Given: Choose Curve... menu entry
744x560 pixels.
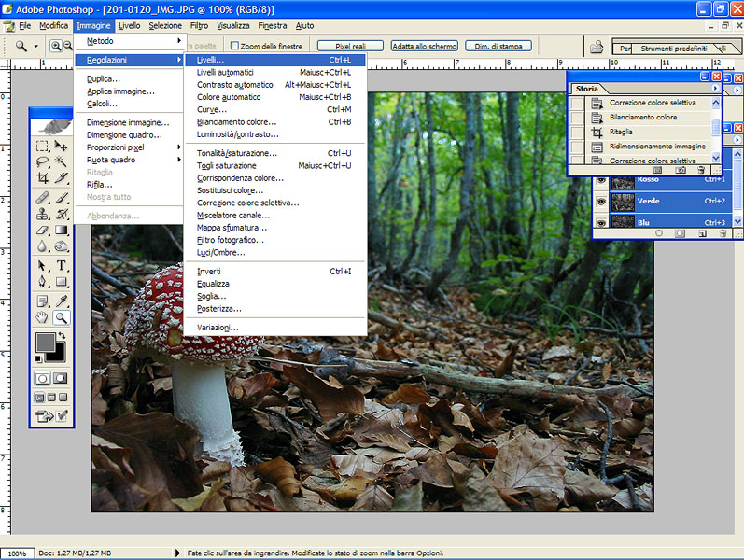Looking at the screenshot, I should (x=274, y=109).
